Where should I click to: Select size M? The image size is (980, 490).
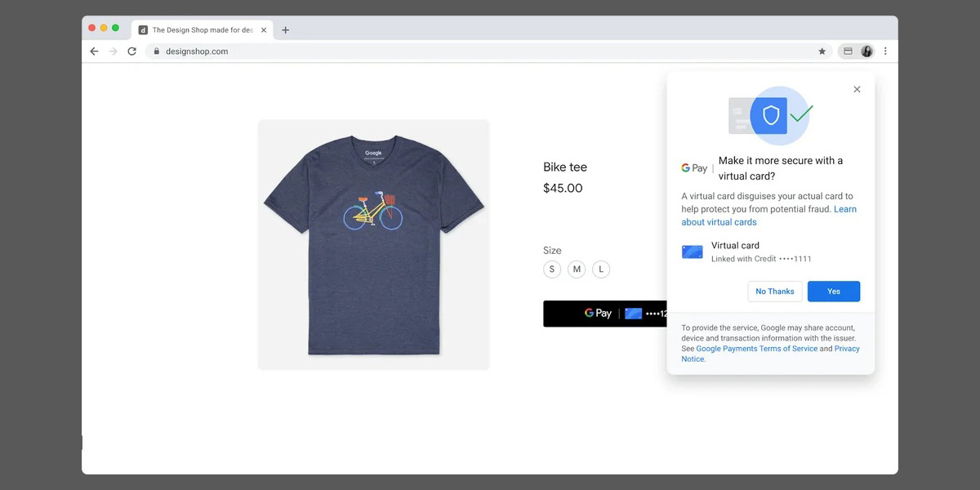(x=577, y=269)
